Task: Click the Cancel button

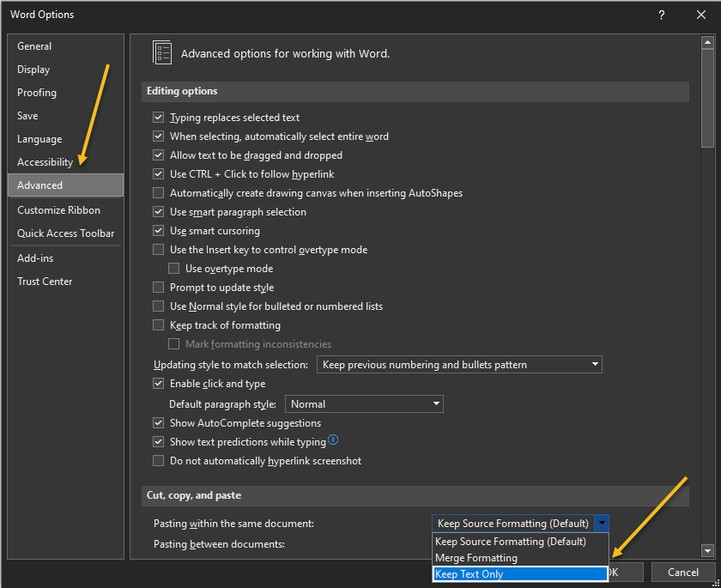Action: click(x=682, y=572)
